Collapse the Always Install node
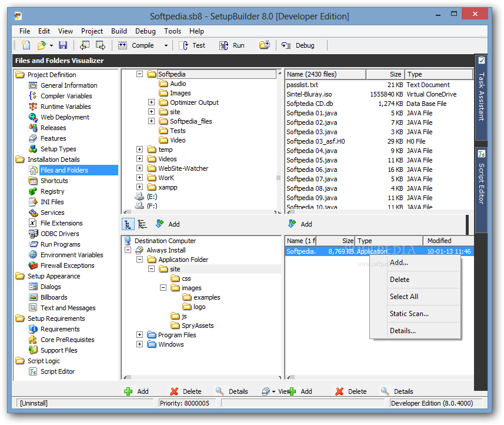Image resolution: width=504 pixels, height=425 pixels. (128, 250)
